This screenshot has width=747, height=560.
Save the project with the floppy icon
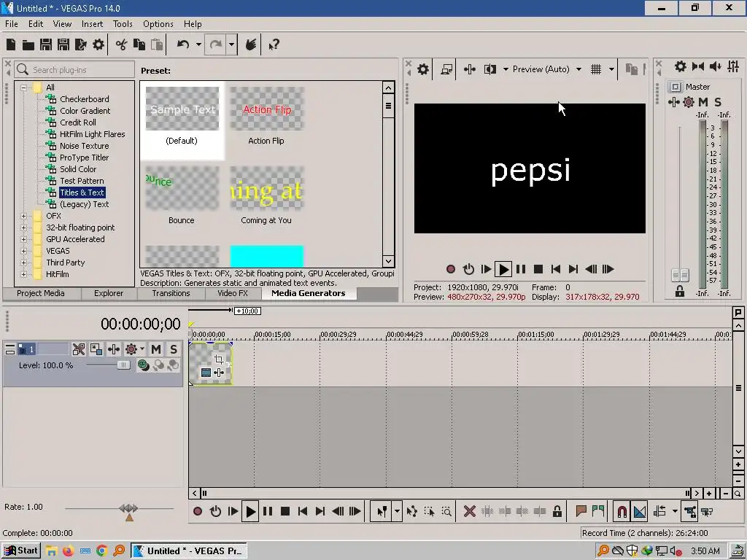[46, 44]
